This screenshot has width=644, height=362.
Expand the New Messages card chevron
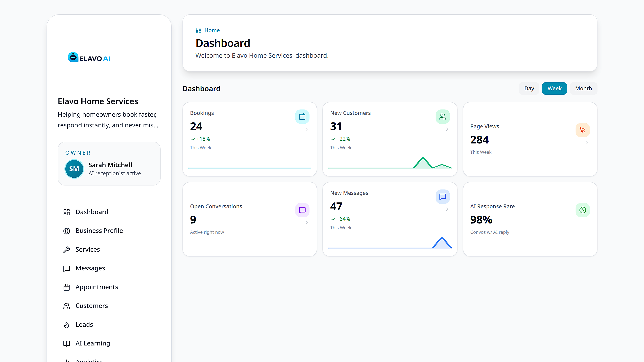click(x=447, y=209)
